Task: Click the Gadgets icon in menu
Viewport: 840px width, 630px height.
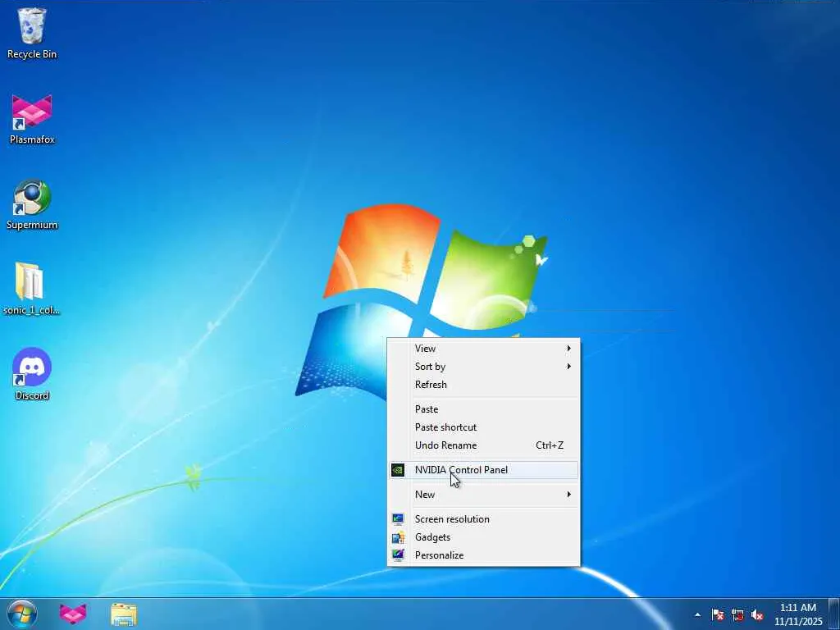Action: coord(398,537)
